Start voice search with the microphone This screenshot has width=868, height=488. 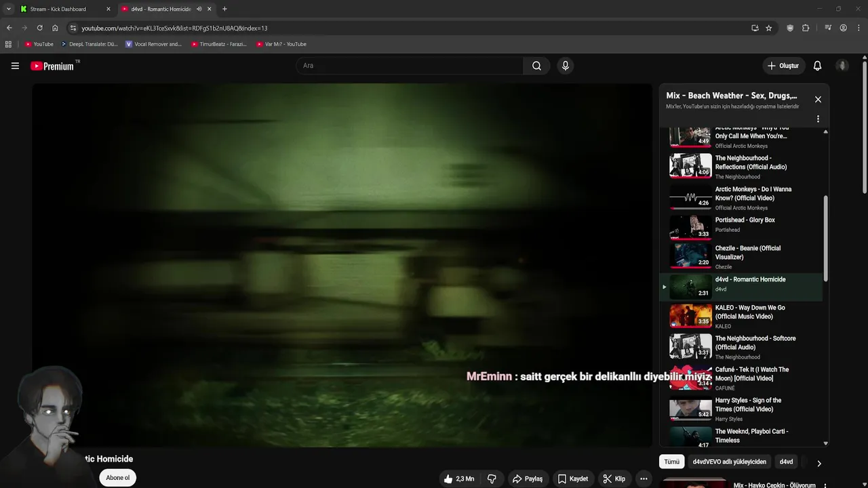click(x=565, y=66)
